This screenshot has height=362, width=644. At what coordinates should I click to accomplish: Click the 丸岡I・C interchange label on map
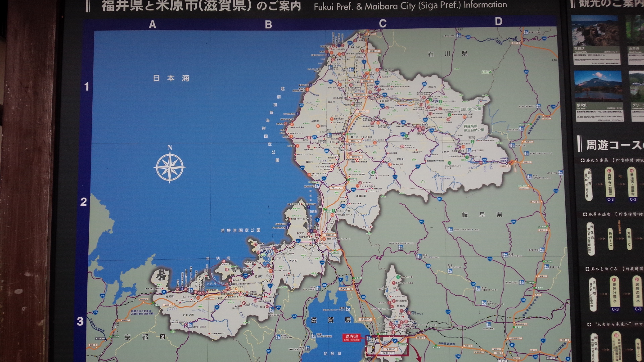point(367,81)
